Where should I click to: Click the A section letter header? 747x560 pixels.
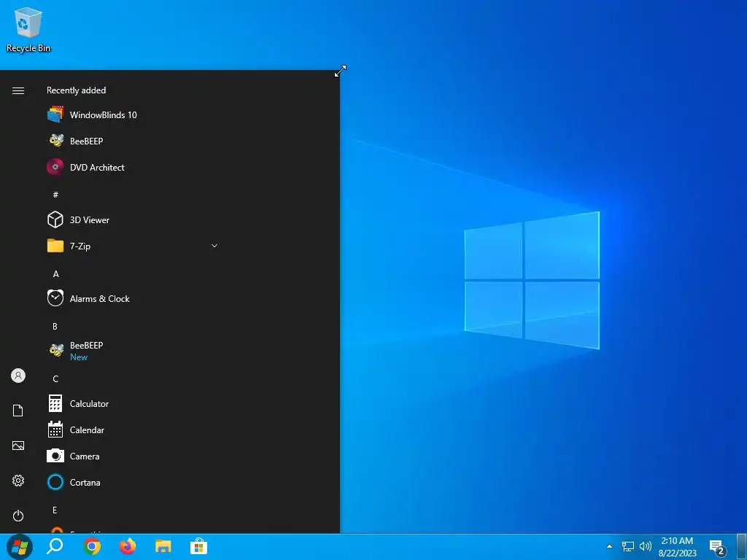pyautogui.click(x=55, y=274)
